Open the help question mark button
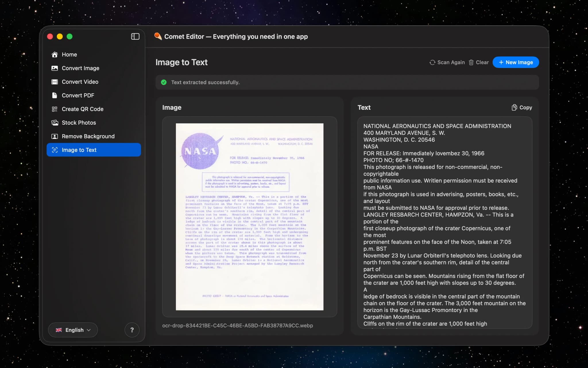The width and height of the screenshot is (588, 368). tap(132, 330)
